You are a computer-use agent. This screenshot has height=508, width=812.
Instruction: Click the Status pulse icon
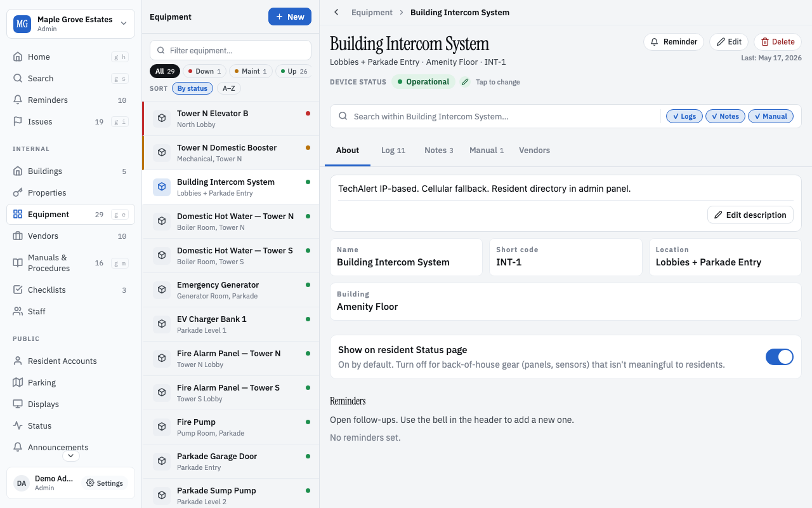pos(18,425)
